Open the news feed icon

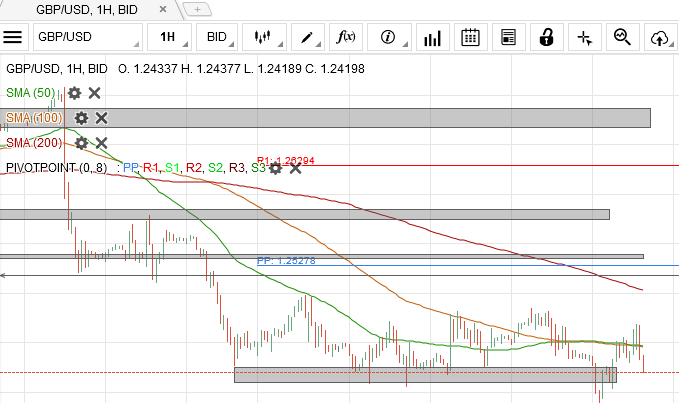pos(508,37)
